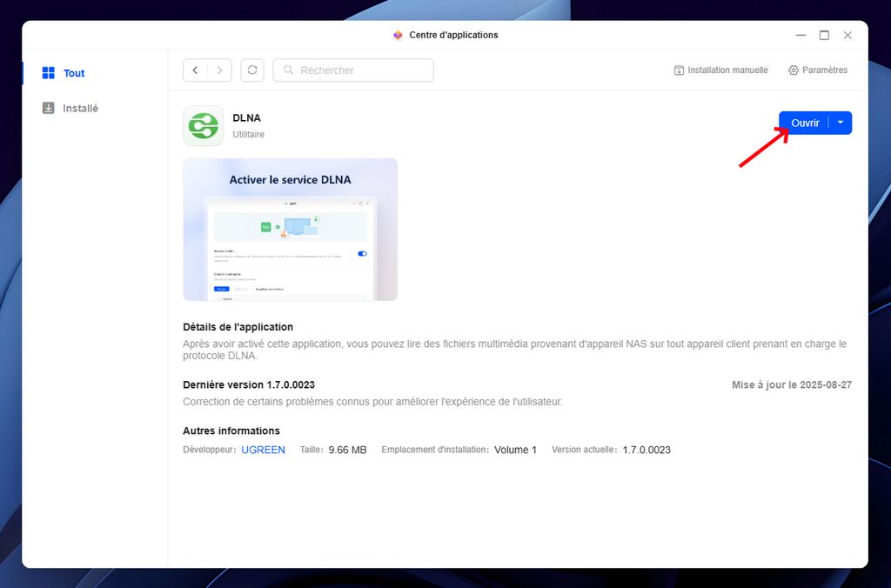Enlarge the Activer le service DLNA preview
This screenshot has width=891, height=588.
[x=290, y=230]
